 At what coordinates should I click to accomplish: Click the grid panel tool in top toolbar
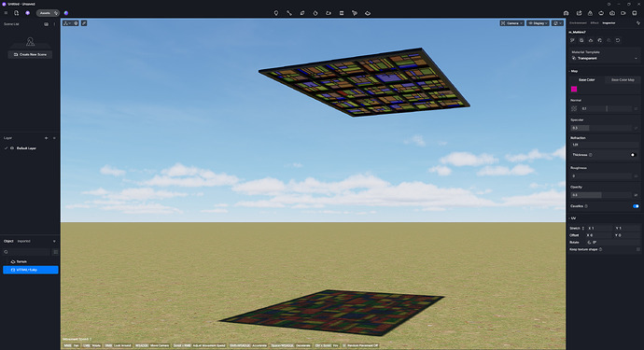pos(342,13)
